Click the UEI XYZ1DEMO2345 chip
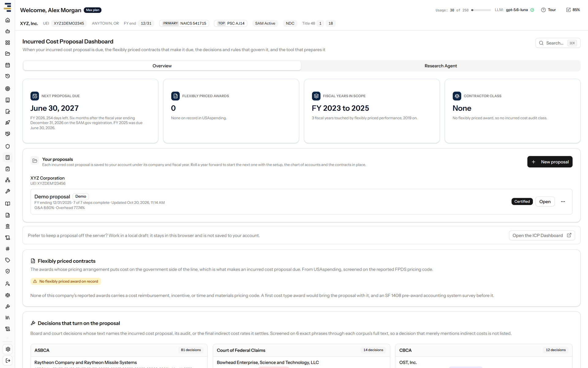Viewport: 588px width, 368px height. click(69, 23)
